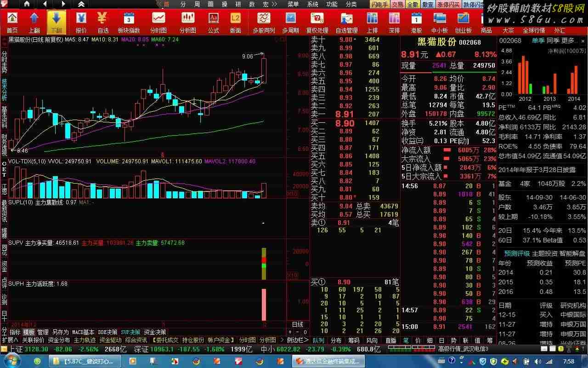Open the 主力轨迹 bottom tab
588x368 pixels.
(85, 340)
